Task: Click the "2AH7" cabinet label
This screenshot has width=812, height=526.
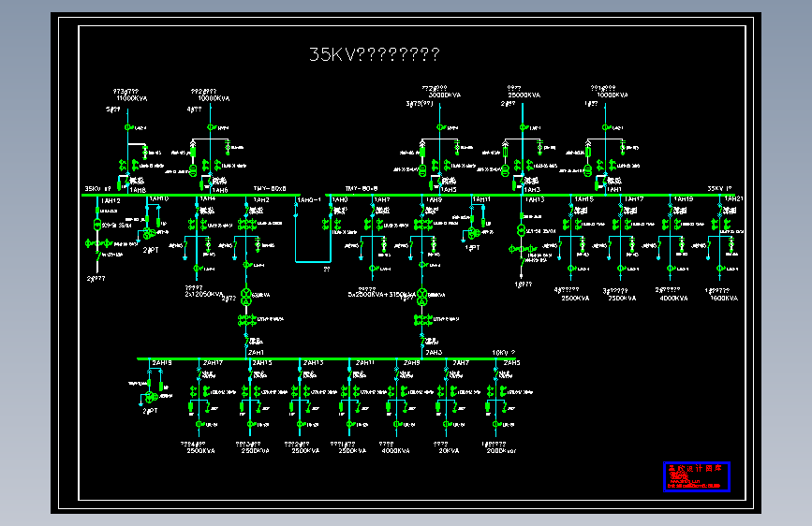Action: [461, 363]
